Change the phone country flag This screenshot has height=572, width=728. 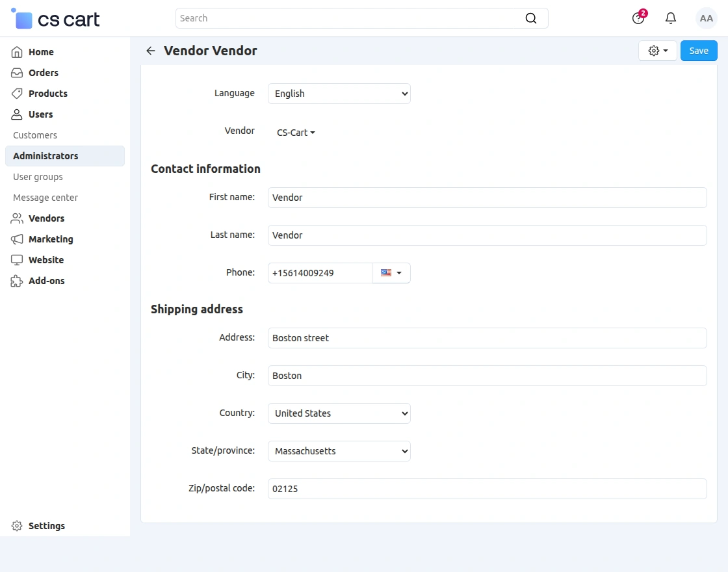pyautogui.click(x=391, y=273)
